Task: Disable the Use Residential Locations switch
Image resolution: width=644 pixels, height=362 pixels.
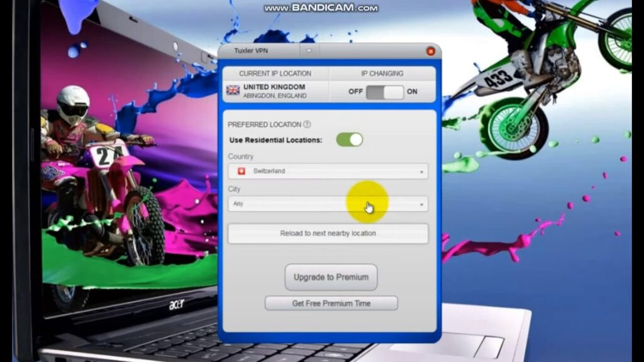Action: [350, 140]
